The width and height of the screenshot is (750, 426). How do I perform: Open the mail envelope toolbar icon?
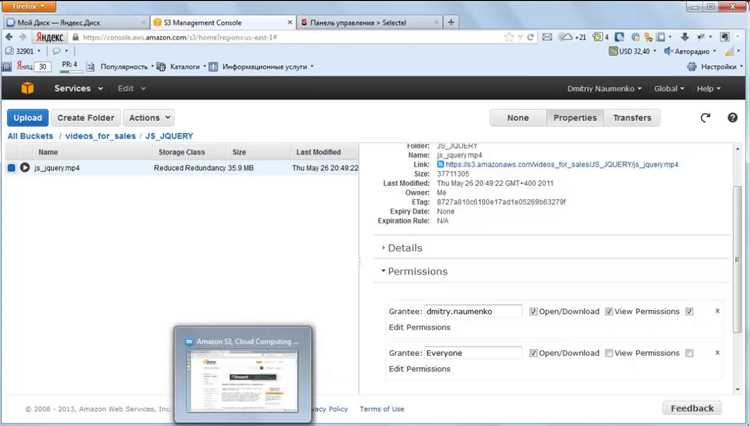click(547, 37)
